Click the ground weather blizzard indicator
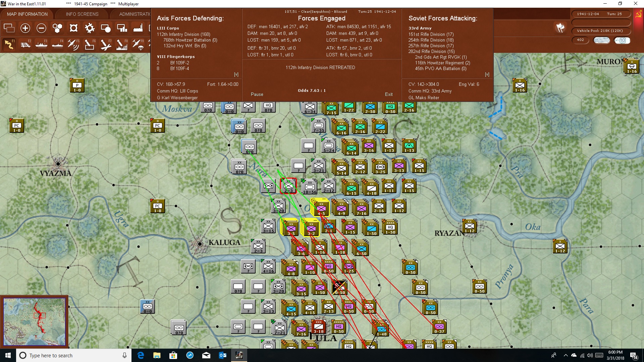Screen dimensions: 644x362 click(602, 40)
